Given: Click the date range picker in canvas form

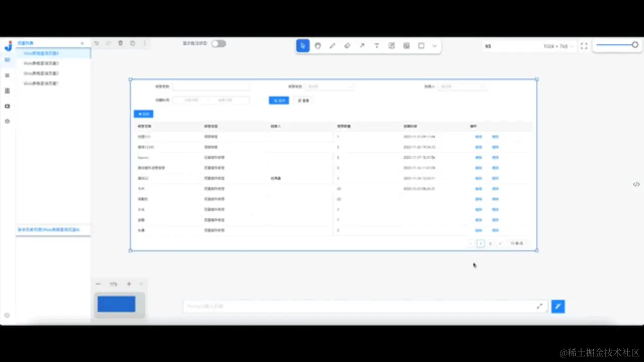Looking at the screenshot, I should (x=211, y=100).
